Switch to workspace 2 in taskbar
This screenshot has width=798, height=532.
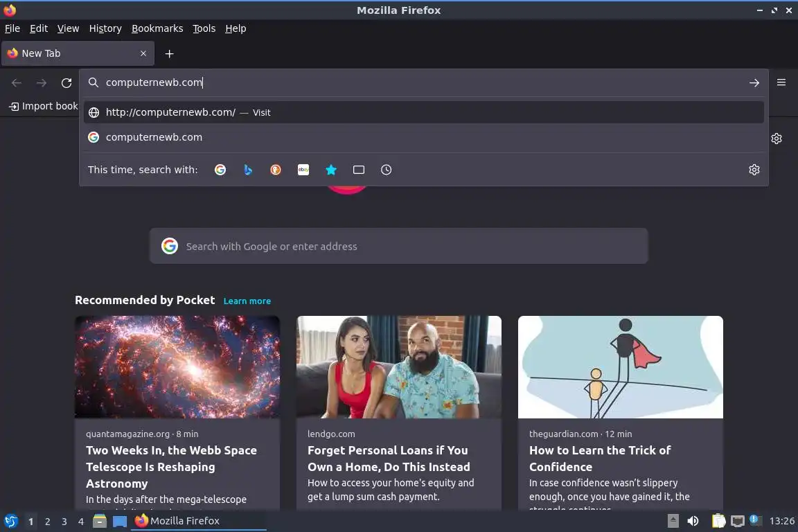pos(47,522)
